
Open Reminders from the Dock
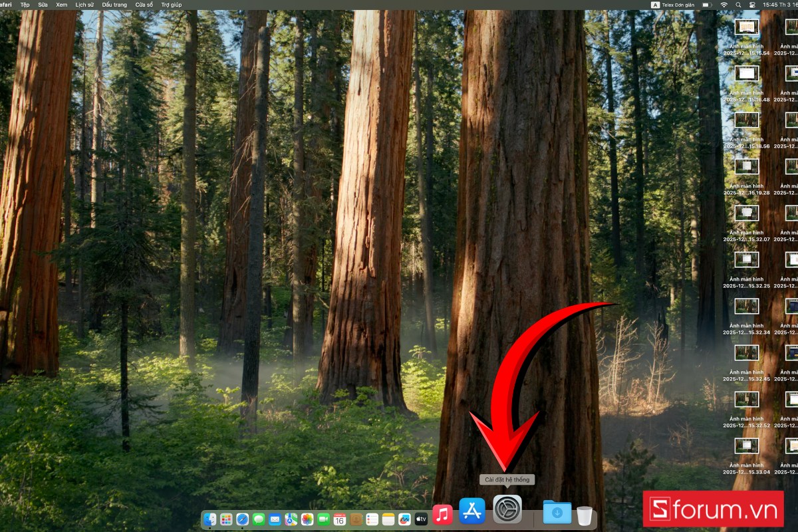tap(372, 519)
